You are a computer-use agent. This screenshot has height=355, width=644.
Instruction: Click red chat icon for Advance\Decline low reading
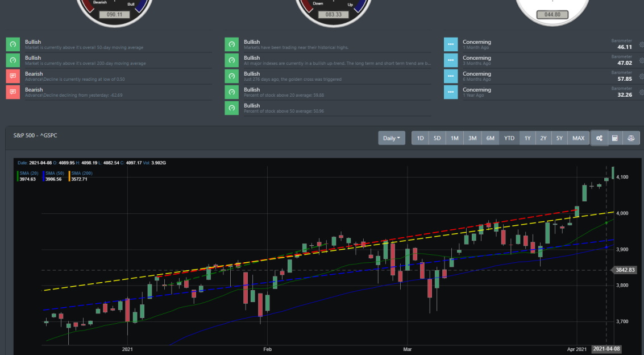(x=13, y=76)
